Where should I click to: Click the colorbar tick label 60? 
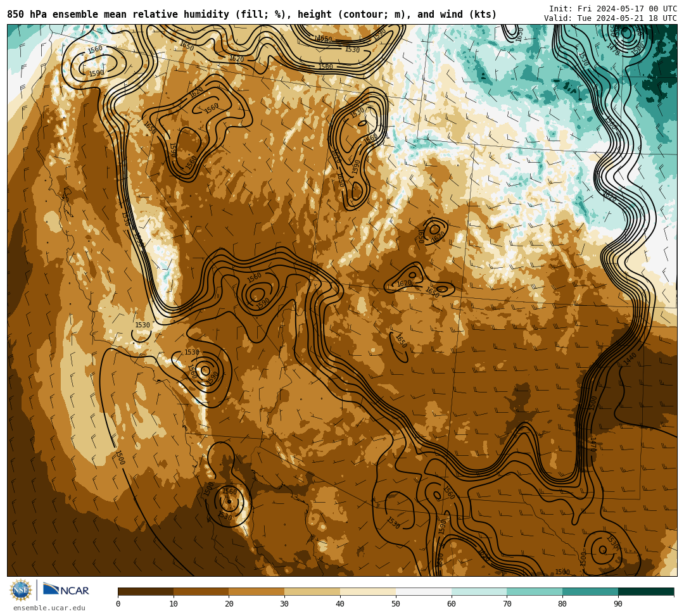click(452, 604)
